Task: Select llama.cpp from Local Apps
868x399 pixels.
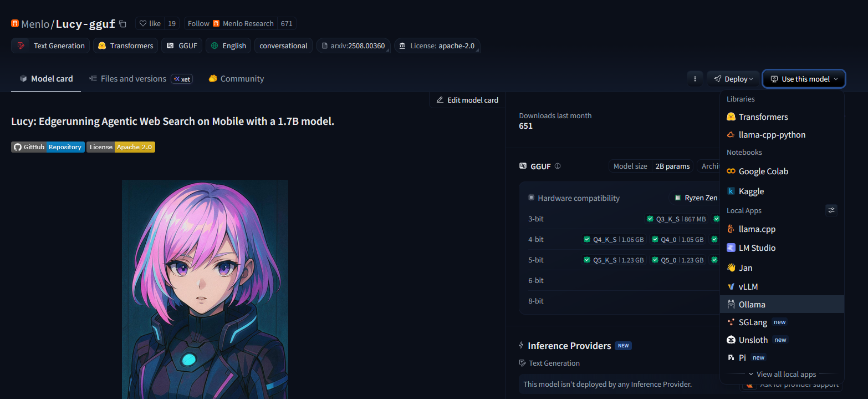Action: (757, 229)
